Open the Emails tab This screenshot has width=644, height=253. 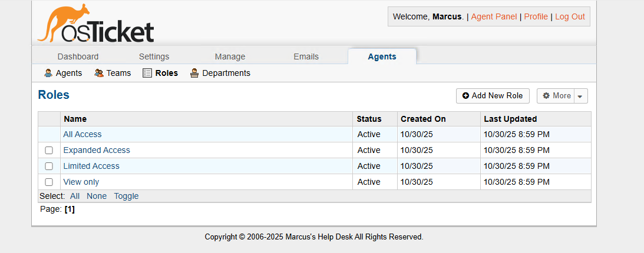[306, 56]
